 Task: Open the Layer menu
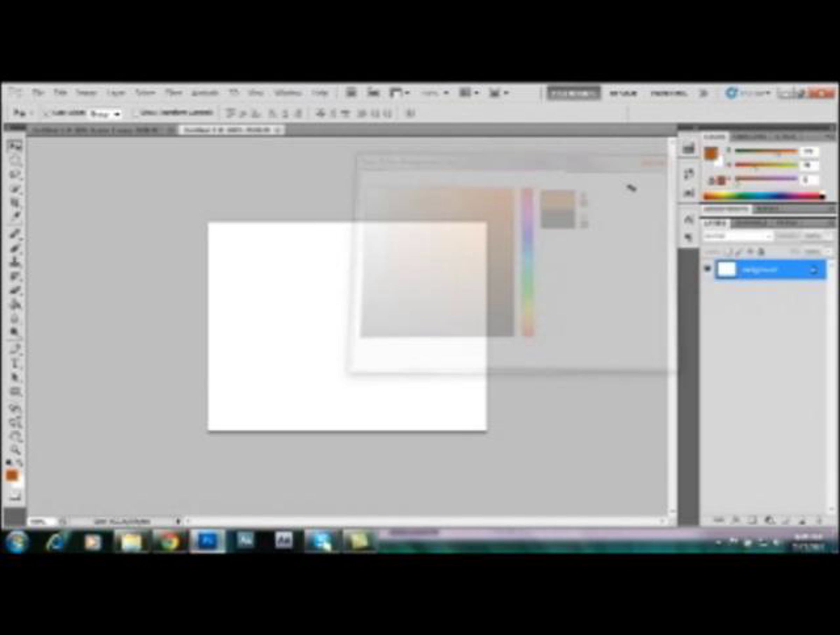coord(116,93)
